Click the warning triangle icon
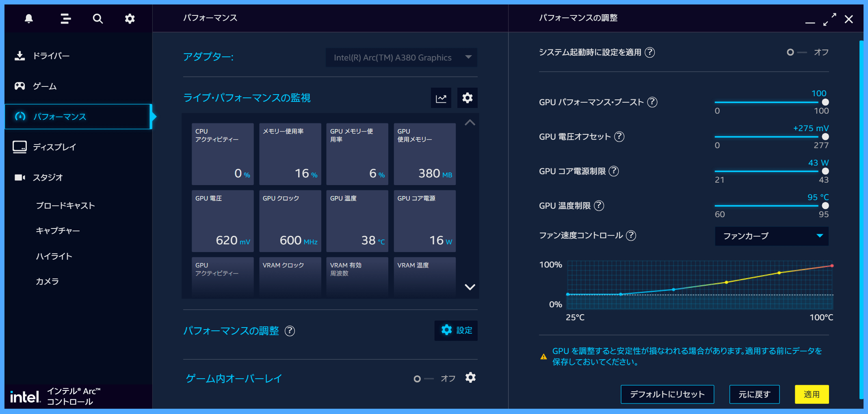Viewport: 868px width, 414px height. click(x=543, y=357)
